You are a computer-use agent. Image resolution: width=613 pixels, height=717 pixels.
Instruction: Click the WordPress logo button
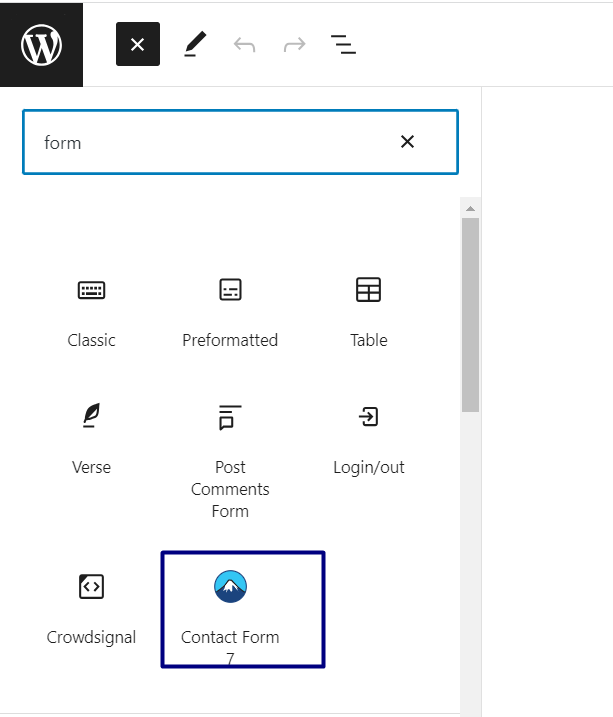[41, 44]
